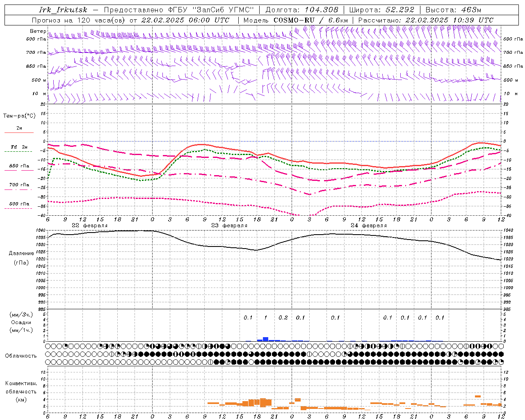Click the 10 м wind level label beside Ветер
Screen dimensions: 525x420
tap(39, 94)
